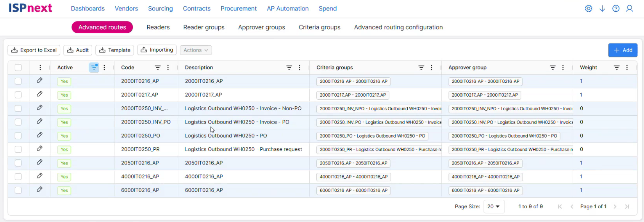
Task: Filter the Weight column
Action: [617, 68]
